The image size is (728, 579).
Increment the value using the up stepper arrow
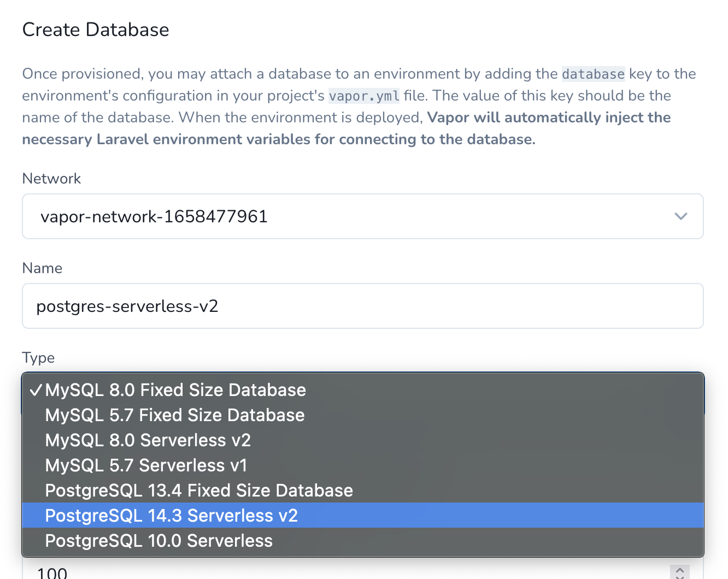click(x=680, y=570)
